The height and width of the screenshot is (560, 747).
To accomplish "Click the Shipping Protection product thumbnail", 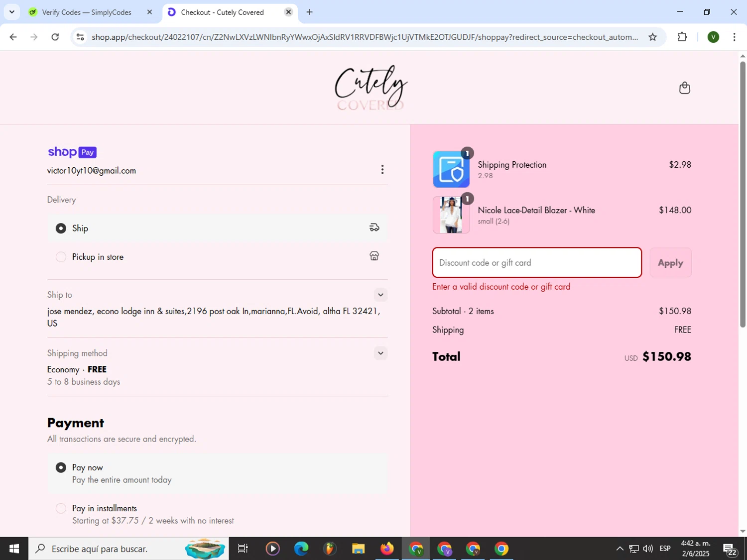I will point(451,169).
